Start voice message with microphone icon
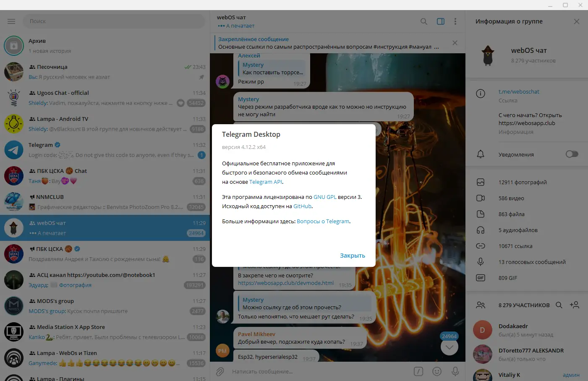588x381 pixels. click(455, 371)
